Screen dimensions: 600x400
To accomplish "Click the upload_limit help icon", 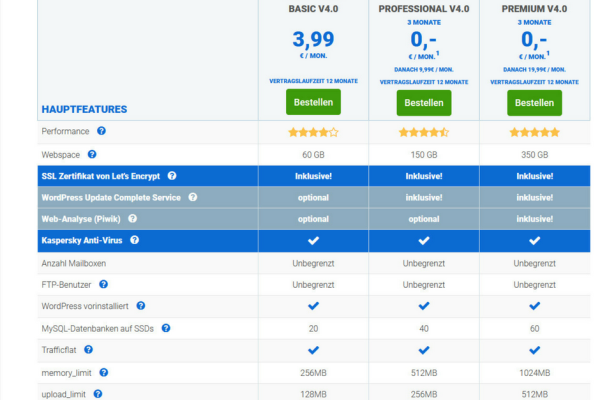I will click(x=98, y=394).
